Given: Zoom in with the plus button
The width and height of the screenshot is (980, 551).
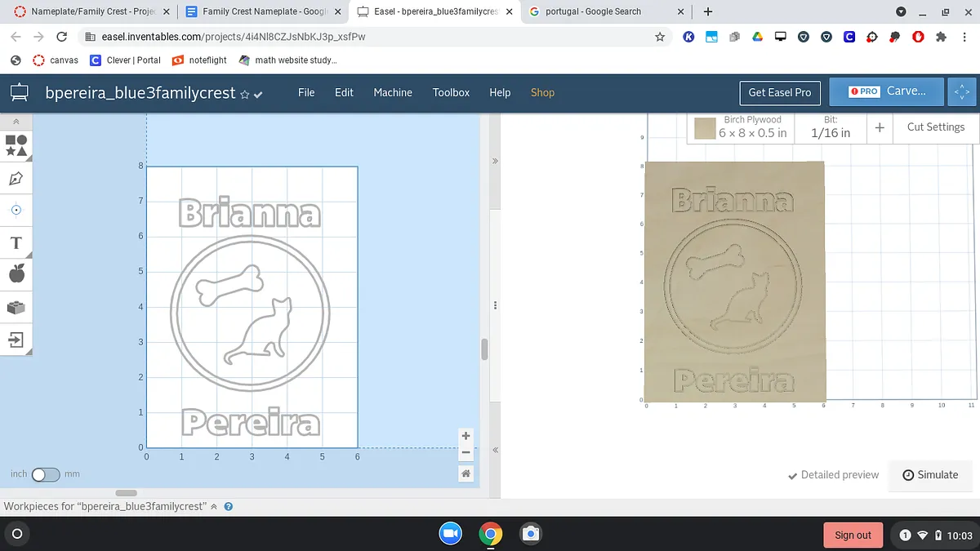Looking at the screenshot, I should (465, 436).
